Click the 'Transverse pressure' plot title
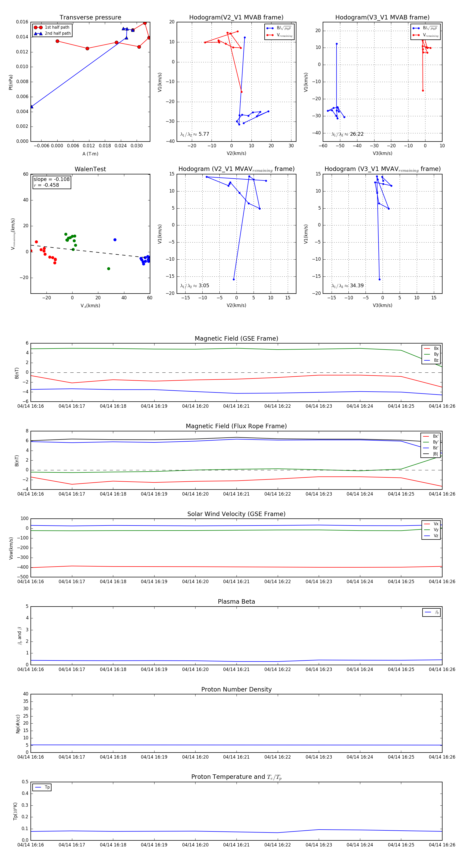This screenshot has width=473, height=868. 90,18
